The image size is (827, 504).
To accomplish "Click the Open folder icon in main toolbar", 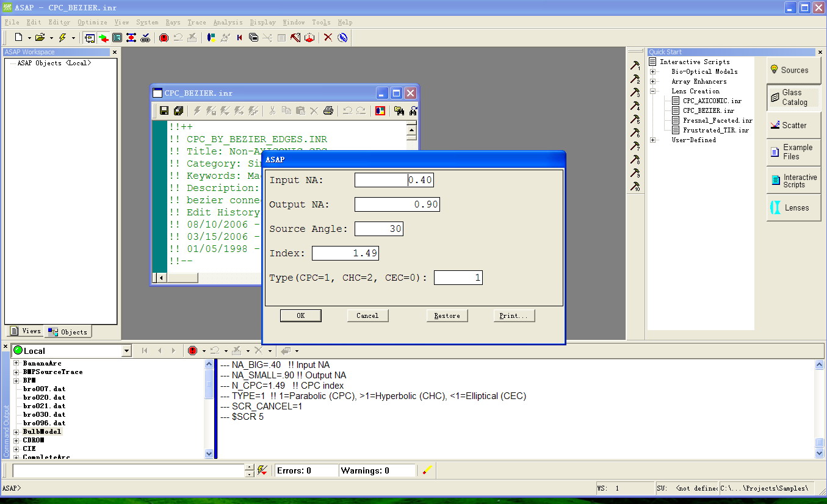I will (40, 38).
